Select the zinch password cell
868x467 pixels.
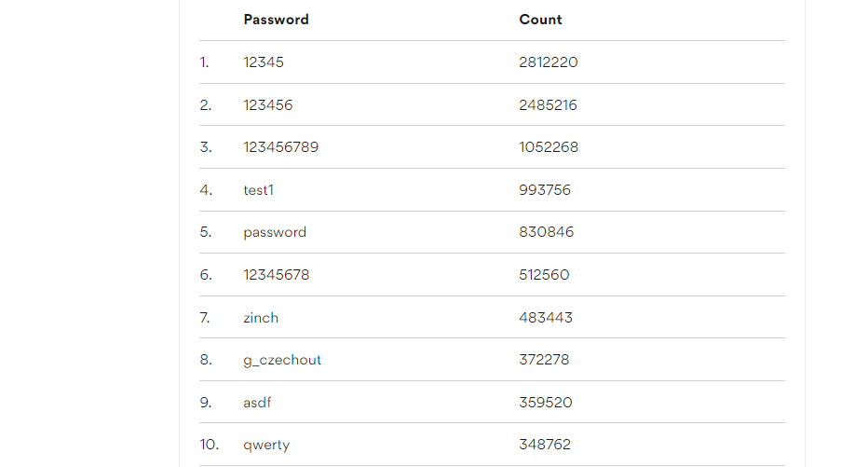tap(261, 318)
